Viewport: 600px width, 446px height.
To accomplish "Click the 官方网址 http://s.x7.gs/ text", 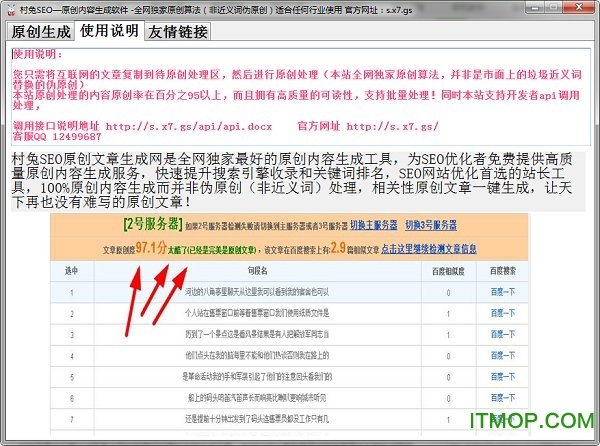I will point(368,126).
